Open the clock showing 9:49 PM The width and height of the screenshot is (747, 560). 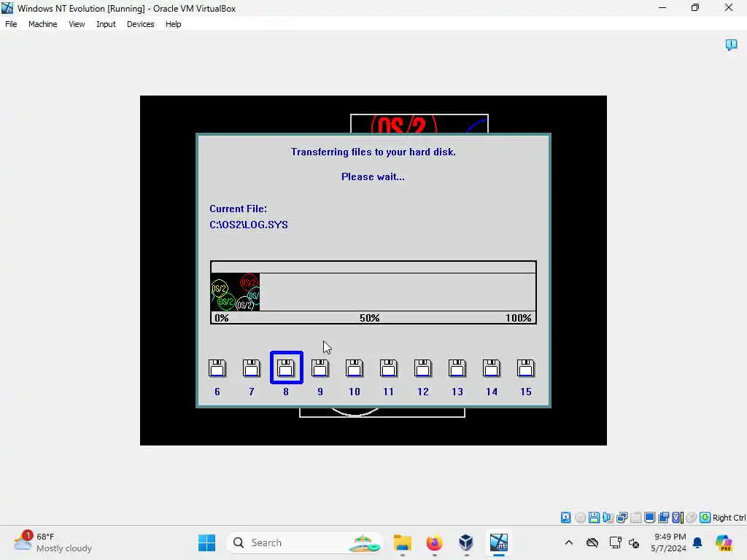click(x=670, y=542)
